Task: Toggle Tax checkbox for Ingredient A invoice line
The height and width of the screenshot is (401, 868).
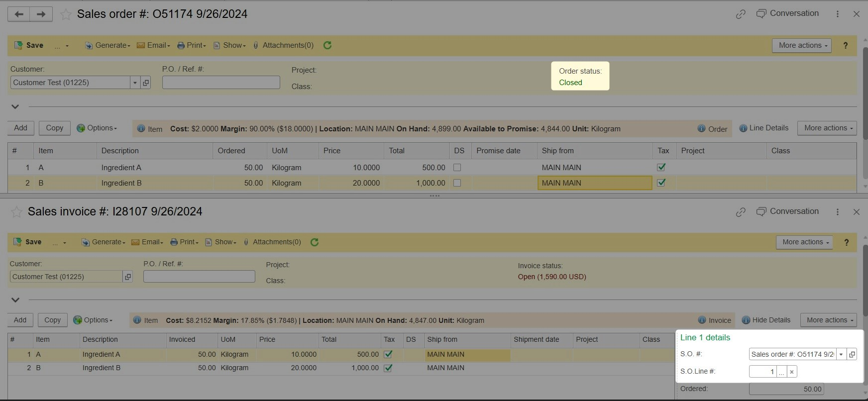Action: click(388, 354)
